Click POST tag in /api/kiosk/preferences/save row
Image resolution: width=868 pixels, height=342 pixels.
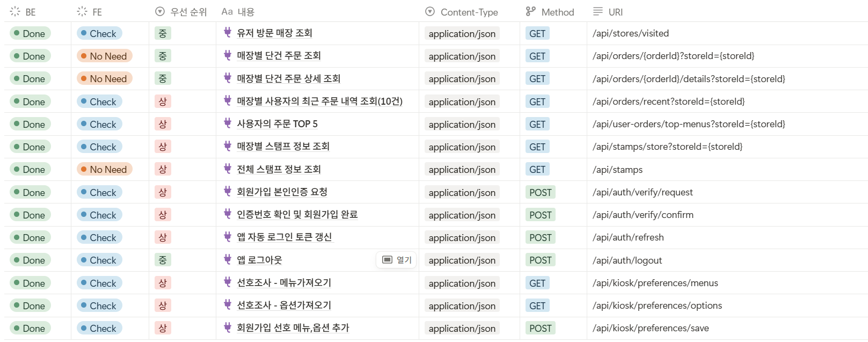point(540,328)
